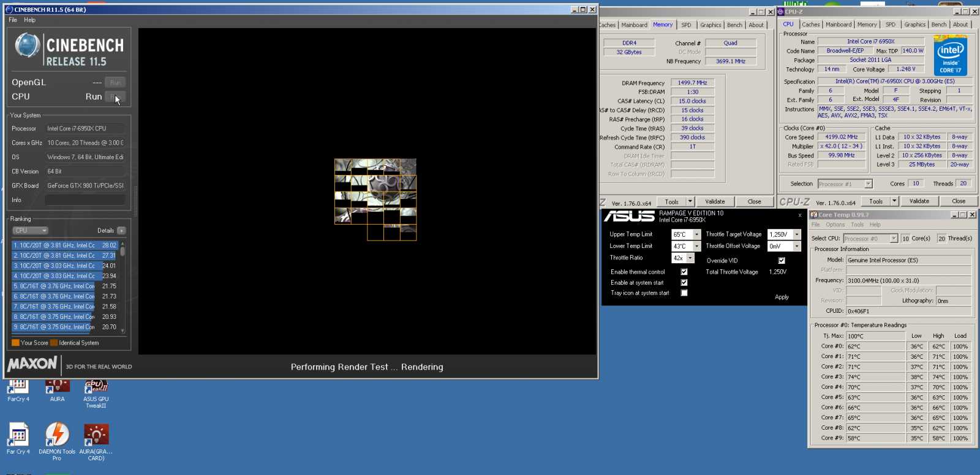Click Apply in ASUS thermal panel

pos(782,297)
